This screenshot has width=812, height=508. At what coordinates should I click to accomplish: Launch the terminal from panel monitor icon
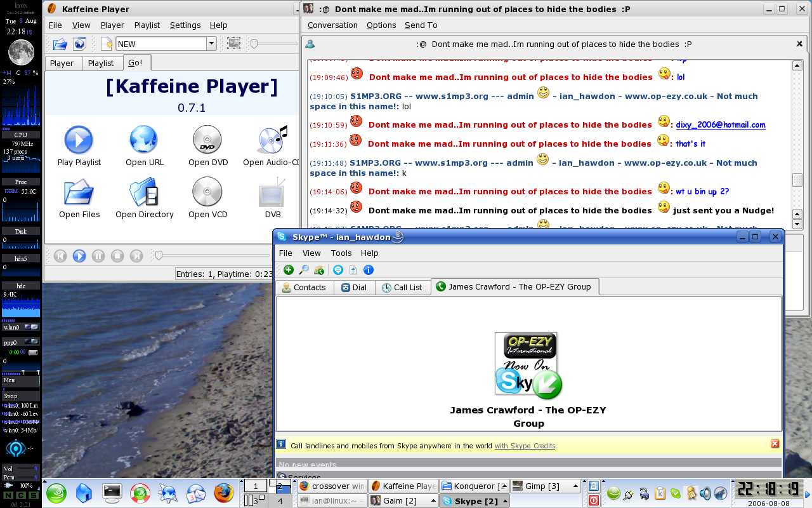click(112, 492)
